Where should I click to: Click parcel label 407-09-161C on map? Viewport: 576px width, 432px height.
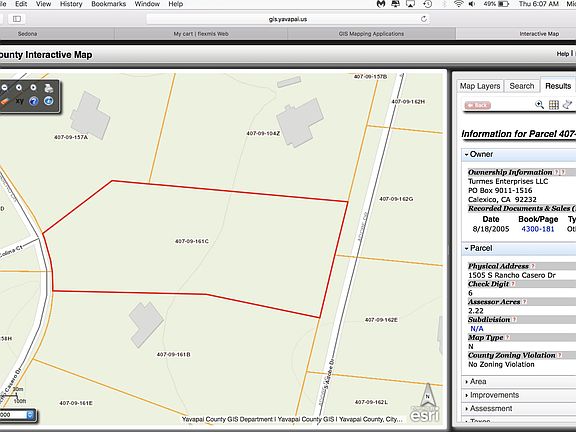pyautogui.click(x=192, y=241)
